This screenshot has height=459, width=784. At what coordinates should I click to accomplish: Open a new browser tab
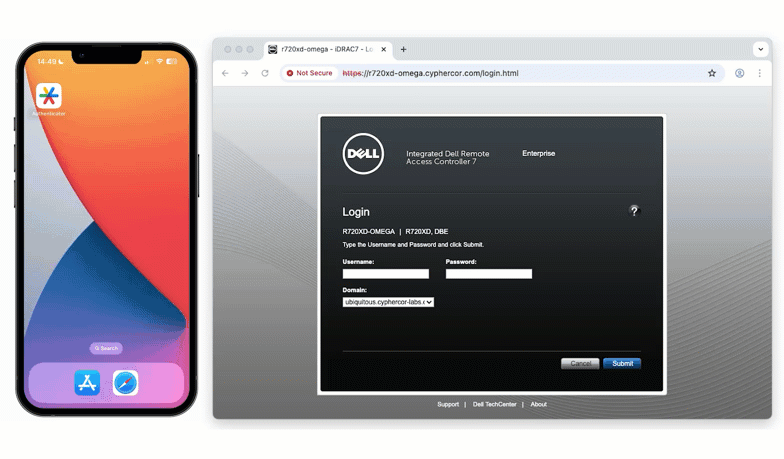(404, 49)
